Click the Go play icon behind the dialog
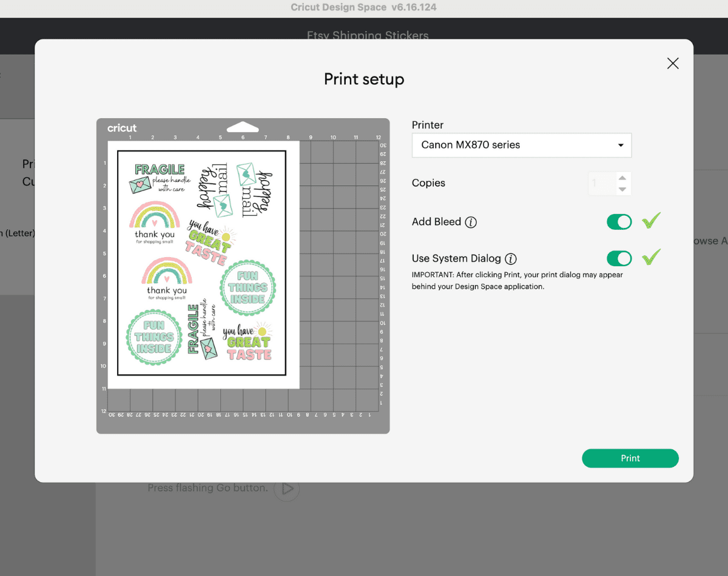Viewport: 728px width, 576px height. pyautogui.click(x=287, y=488)
